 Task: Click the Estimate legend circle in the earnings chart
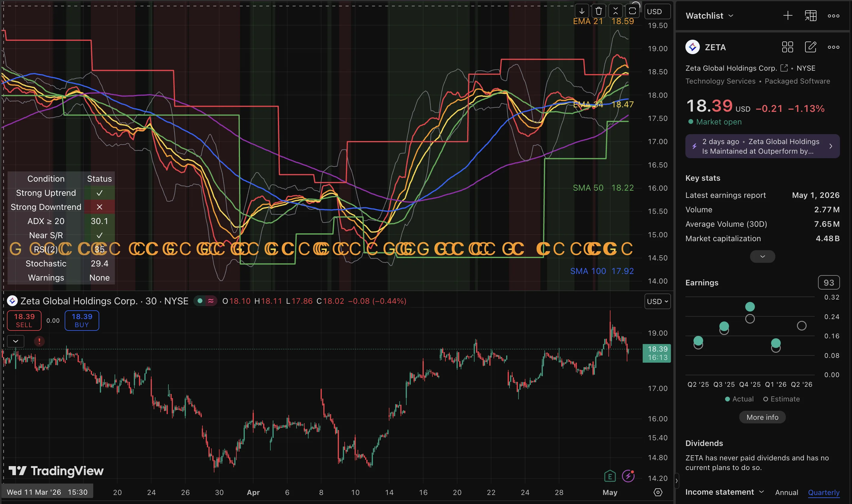click(765, 399)
